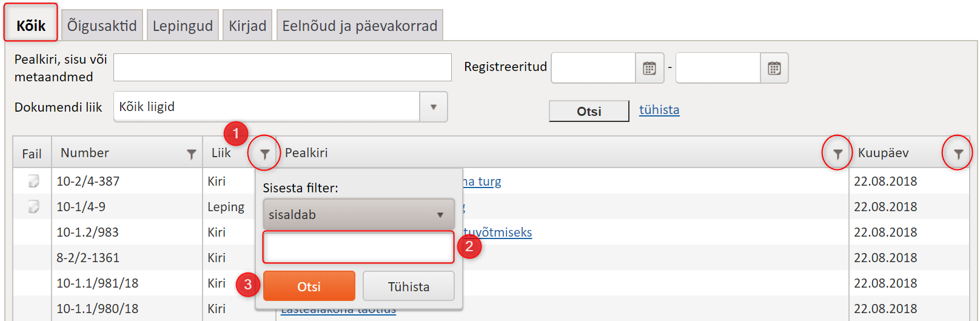980x321 pixels.
Task: Click Tühista button in filter popup
Action: point(409,286)
